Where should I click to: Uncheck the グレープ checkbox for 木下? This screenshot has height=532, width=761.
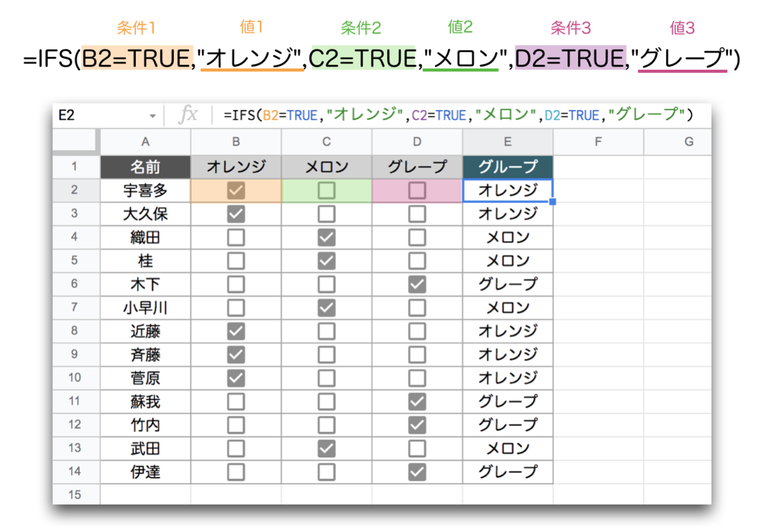pyautogui.click(x=417, y=284)
